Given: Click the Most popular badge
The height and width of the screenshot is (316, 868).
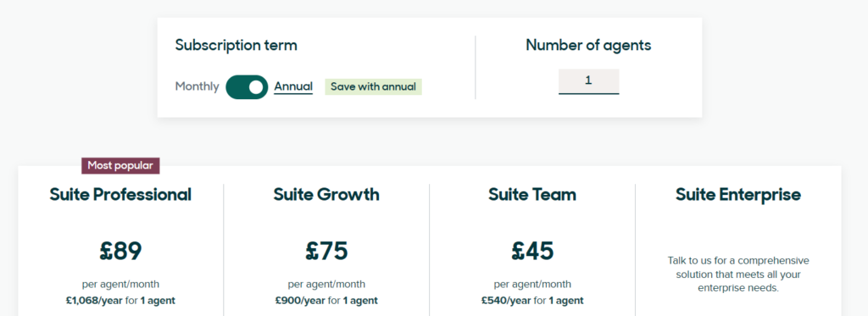Looking at the screenshot, I should coord(120,165).
